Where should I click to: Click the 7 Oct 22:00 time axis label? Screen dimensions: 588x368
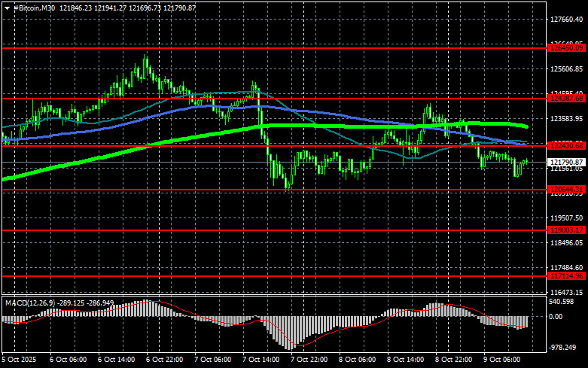309,360
